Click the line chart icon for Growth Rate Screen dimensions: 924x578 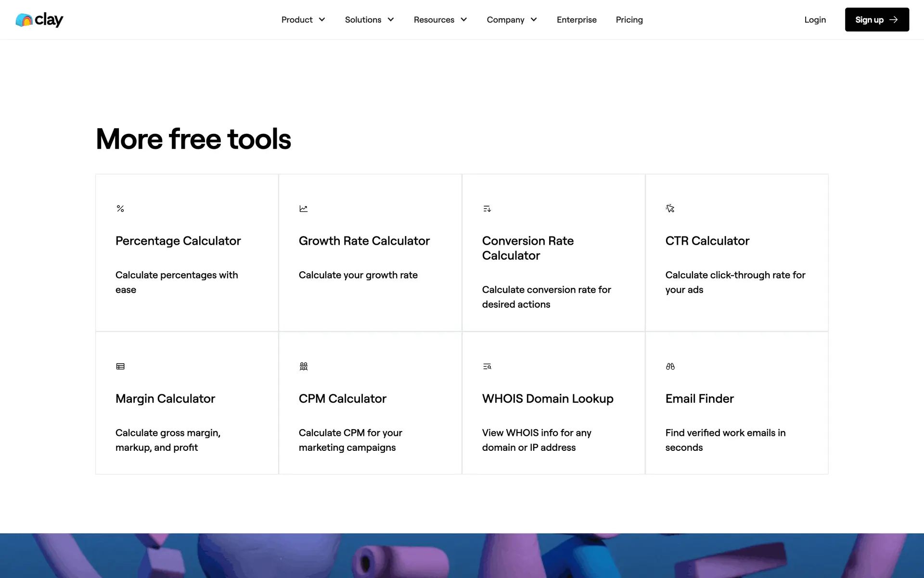coord(303,209)
